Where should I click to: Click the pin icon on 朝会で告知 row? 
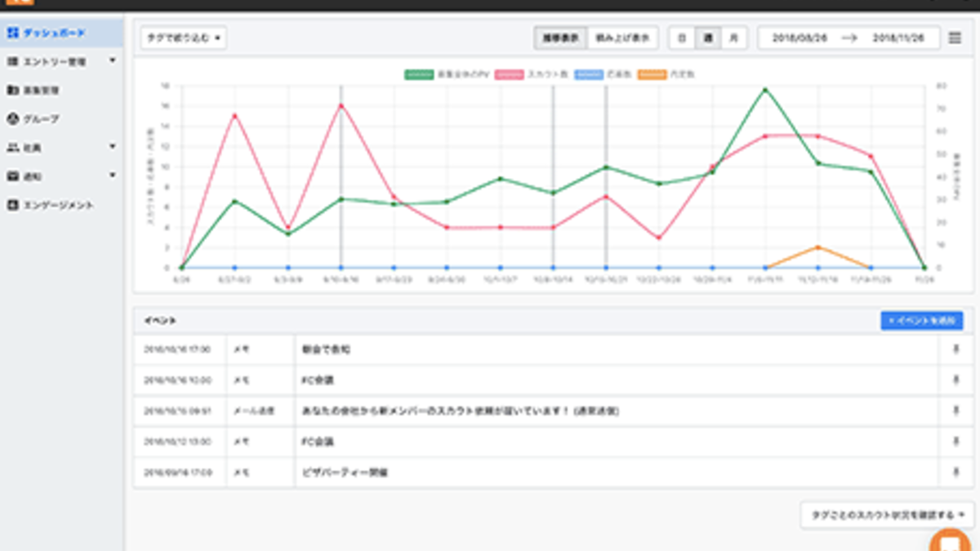tap(955, 349)
